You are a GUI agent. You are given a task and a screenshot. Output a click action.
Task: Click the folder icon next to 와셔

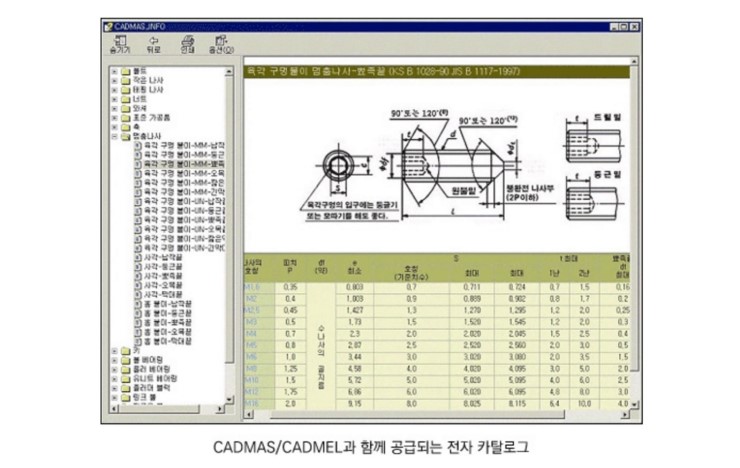(126, 109)
